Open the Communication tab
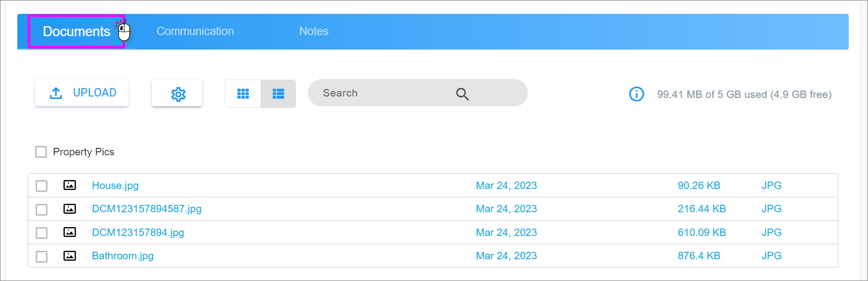This screenshot has width=868, height=281. pyautogui.click(x=195, y=31)
